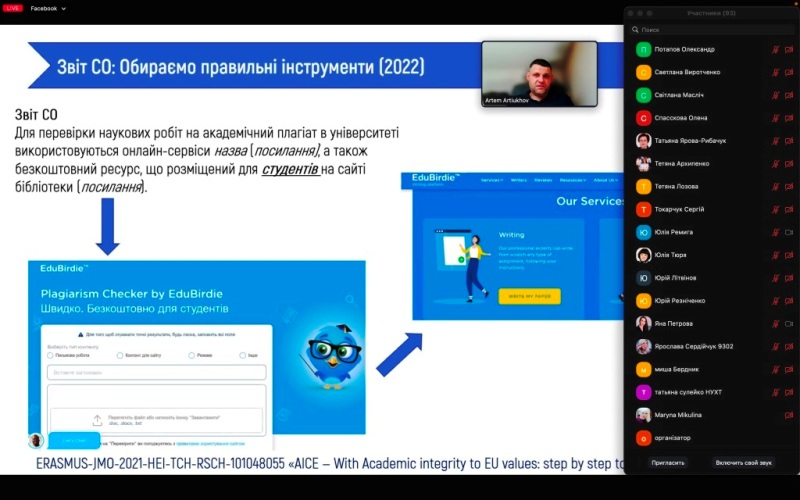Click red avatar of організатор
This screenshot has width=800, height=500.
tap(643, 438)
